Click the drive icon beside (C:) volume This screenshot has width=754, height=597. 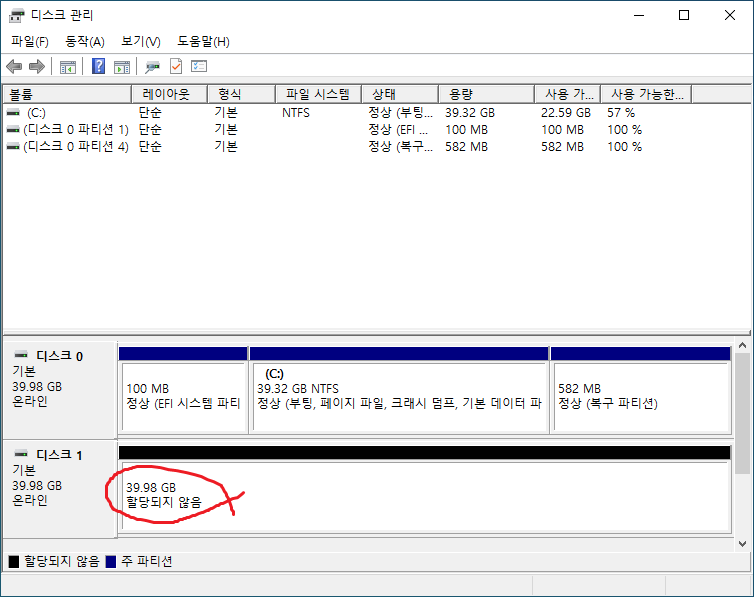pyautogui.click(x=13, y=113)
